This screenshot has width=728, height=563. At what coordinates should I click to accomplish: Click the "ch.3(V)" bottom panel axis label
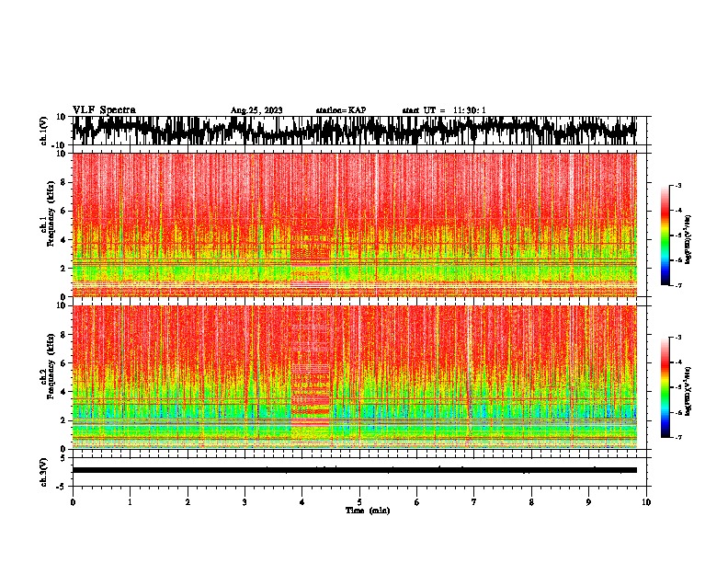[x=44, y=472]
